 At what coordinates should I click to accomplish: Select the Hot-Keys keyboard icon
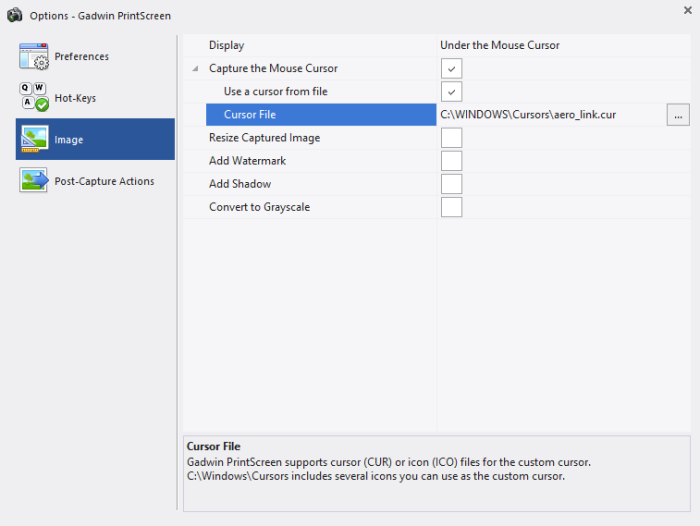(x=34, y=97)
